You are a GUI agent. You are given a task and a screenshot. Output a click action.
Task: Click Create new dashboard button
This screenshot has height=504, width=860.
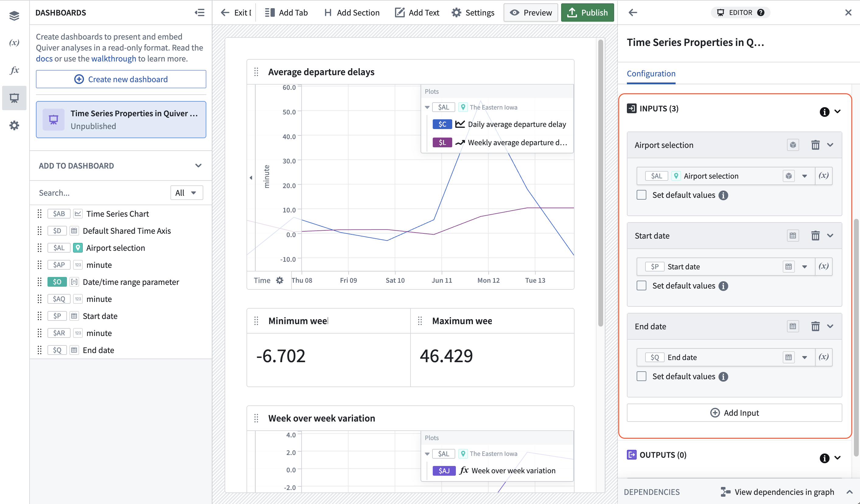pyautogui.click(x=121, y=79)
